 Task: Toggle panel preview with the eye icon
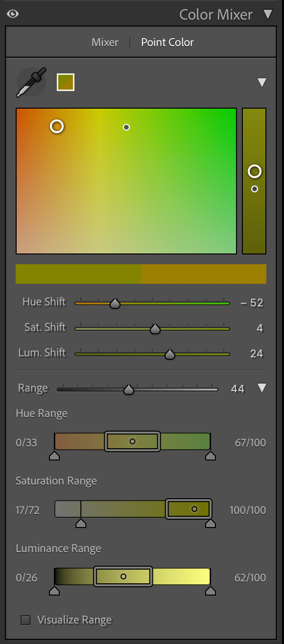(13, 14)
